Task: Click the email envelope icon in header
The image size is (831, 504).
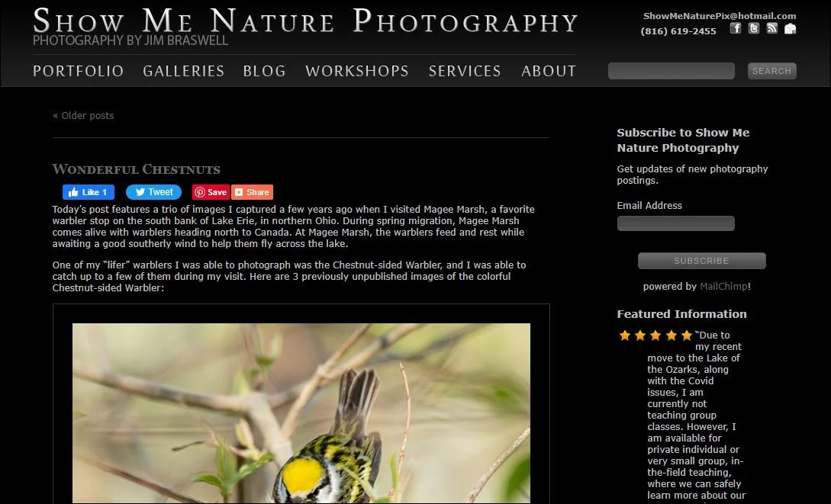Action: point(790,28)
